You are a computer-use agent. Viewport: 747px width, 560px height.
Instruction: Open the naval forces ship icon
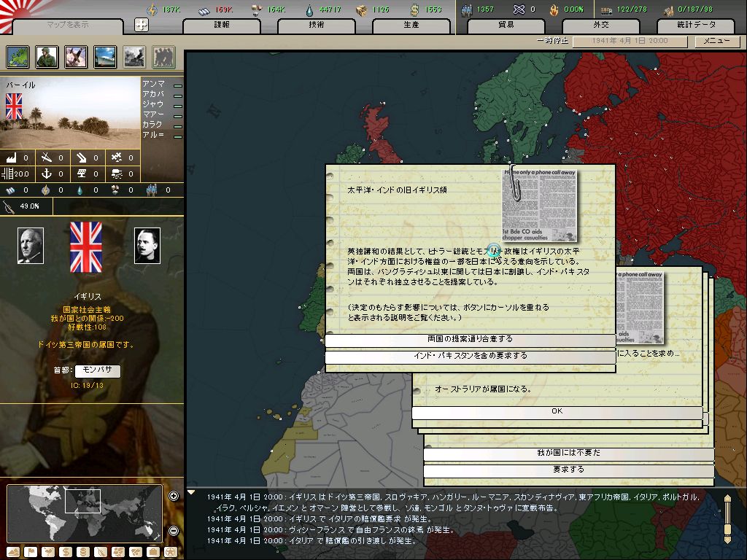pyautogui.click(x=105, y=57)
